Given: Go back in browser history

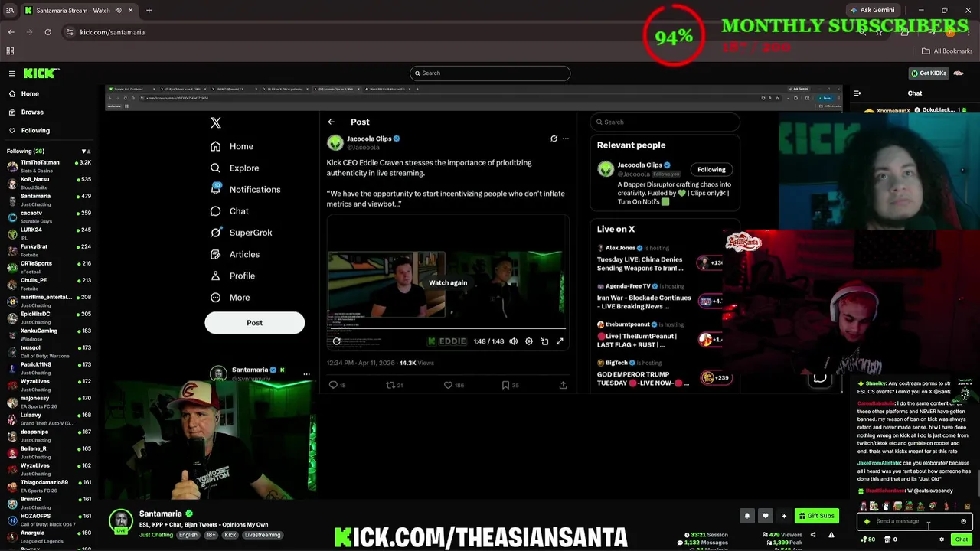Looking at the screenshot, I should coord(11,32).
